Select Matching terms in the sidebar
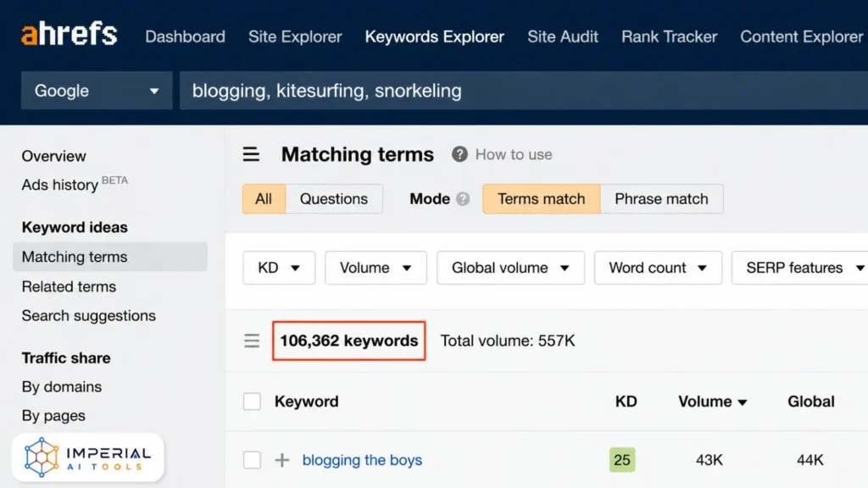868x488 pixels. 109,257
